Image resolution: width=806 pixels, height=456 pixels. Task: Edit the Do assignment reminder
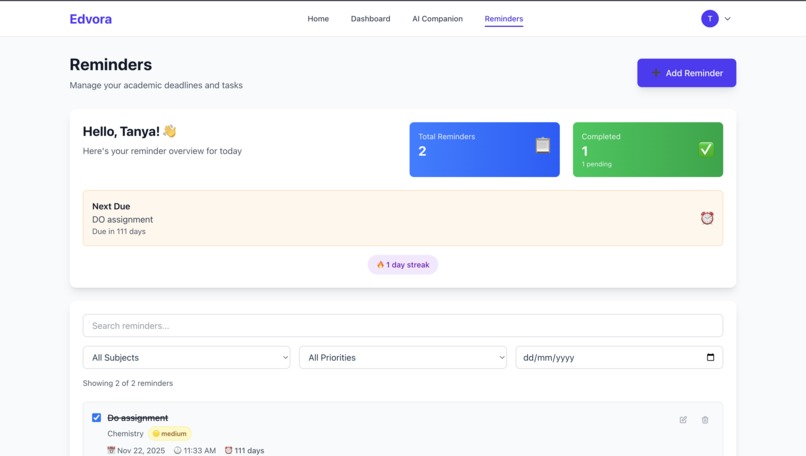(683, 419)
